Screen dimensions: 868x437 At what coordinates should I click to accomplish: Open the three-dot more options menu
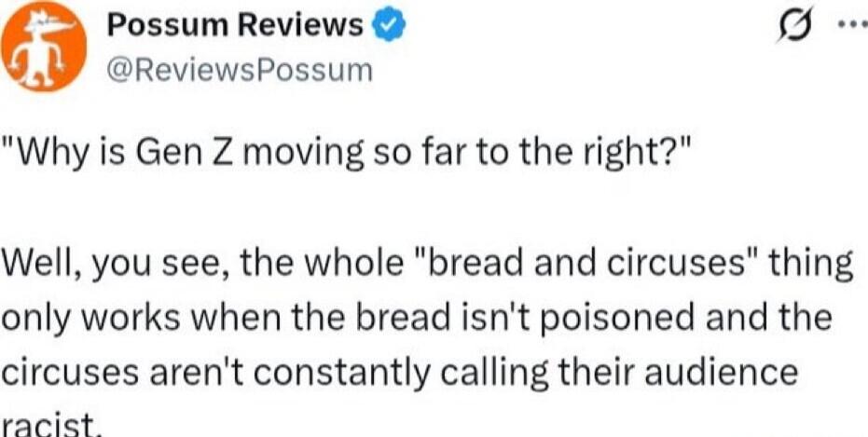click(847, 26)
